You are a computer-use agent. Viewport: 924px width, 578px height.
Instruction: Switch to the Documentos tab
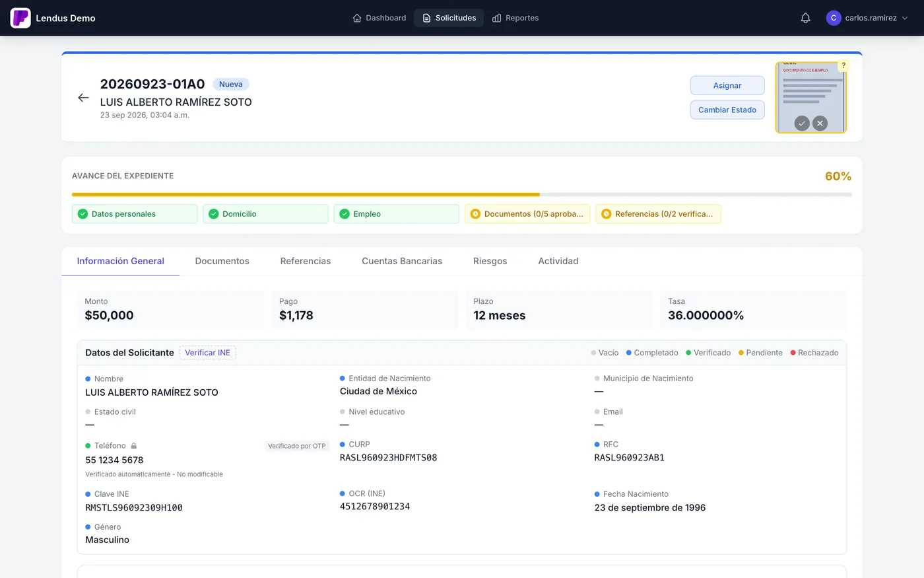(x=222, y=261)
